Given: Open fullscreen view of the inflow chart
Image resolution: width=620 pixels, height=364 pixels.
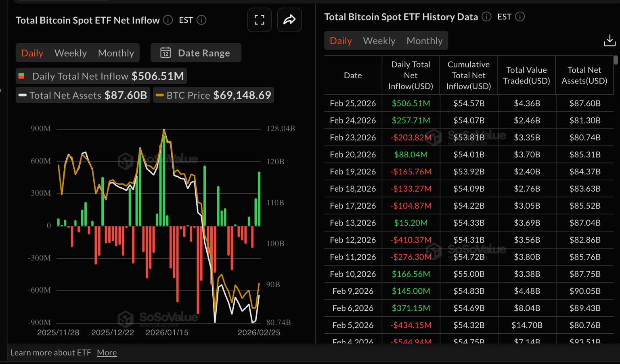Looking at the screenshot, I should (x=260, y=20).
